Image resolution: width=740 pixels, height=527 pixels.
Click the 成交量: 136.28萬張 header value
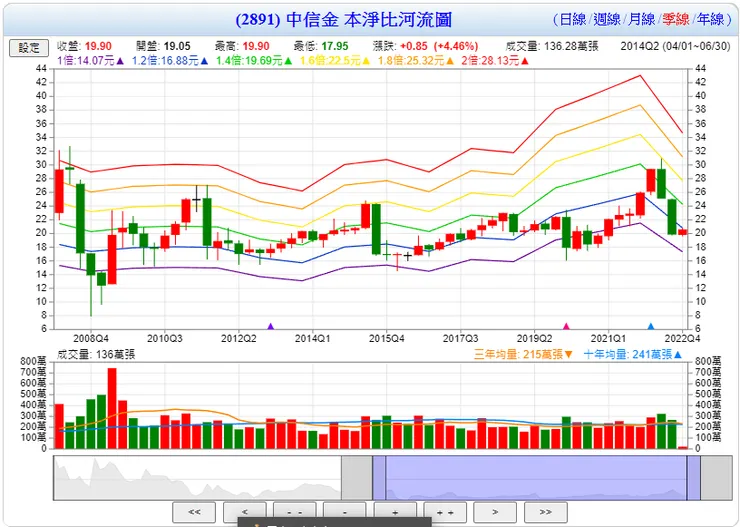point(552,46)
